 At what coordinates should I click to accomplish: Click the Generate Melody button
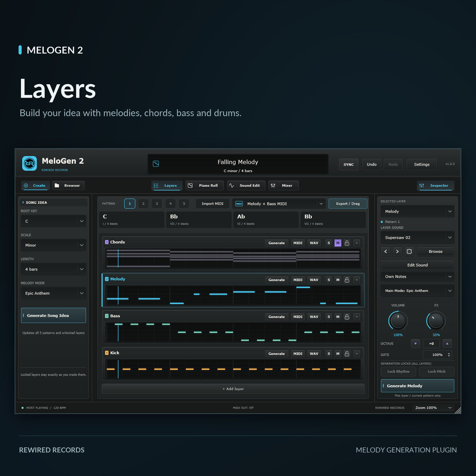point(417,386)
